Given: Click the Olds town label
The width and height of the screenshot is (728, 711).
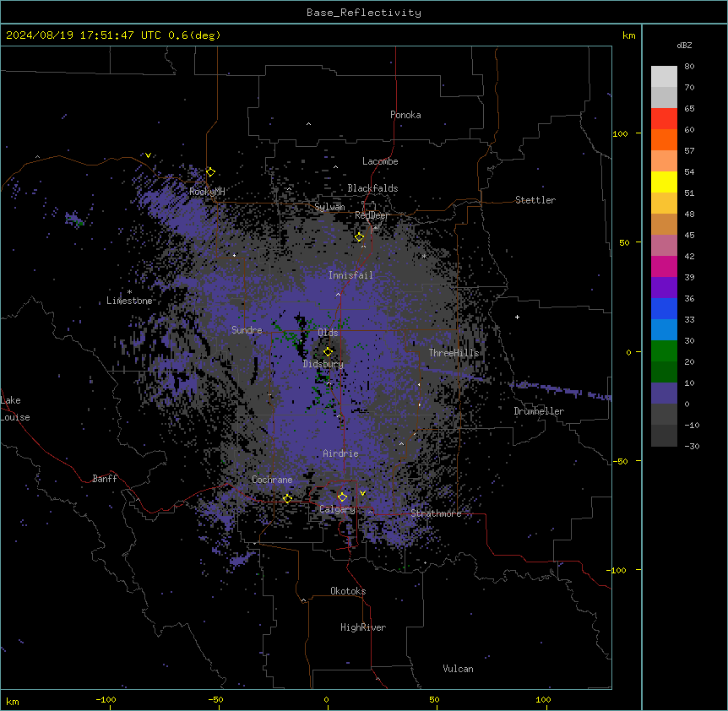Looking at the screenshot, I should coord(328,333).
